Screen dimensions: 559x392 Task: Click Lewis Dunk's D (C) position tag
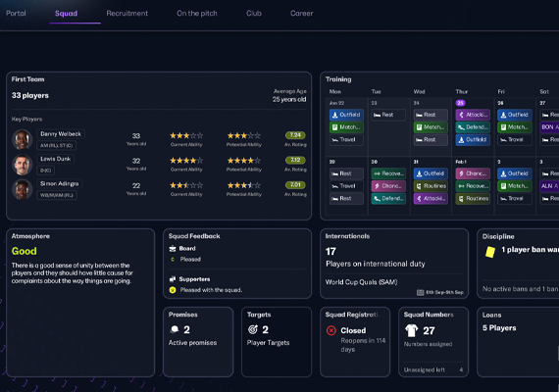[46, 171]
